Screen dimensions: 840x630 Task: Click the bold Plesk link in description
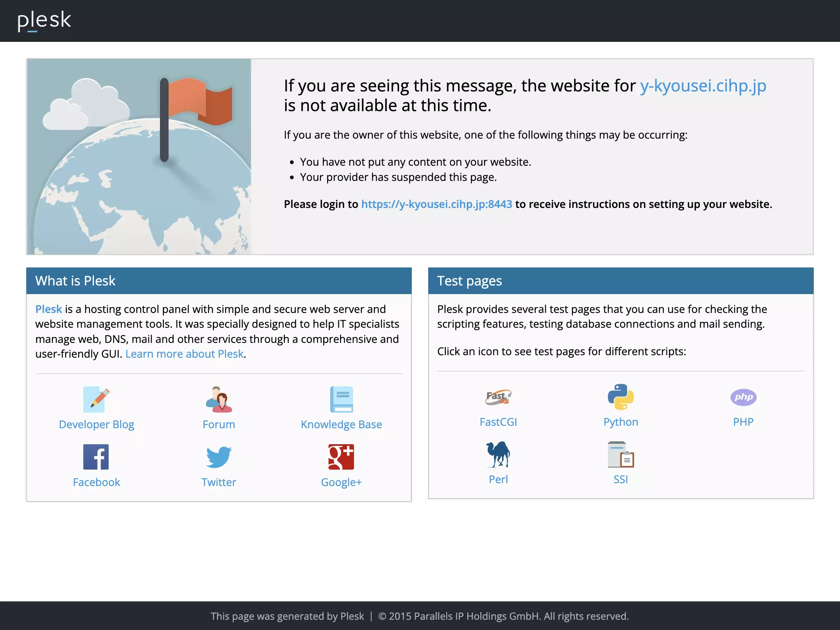[x=48, y=309]
